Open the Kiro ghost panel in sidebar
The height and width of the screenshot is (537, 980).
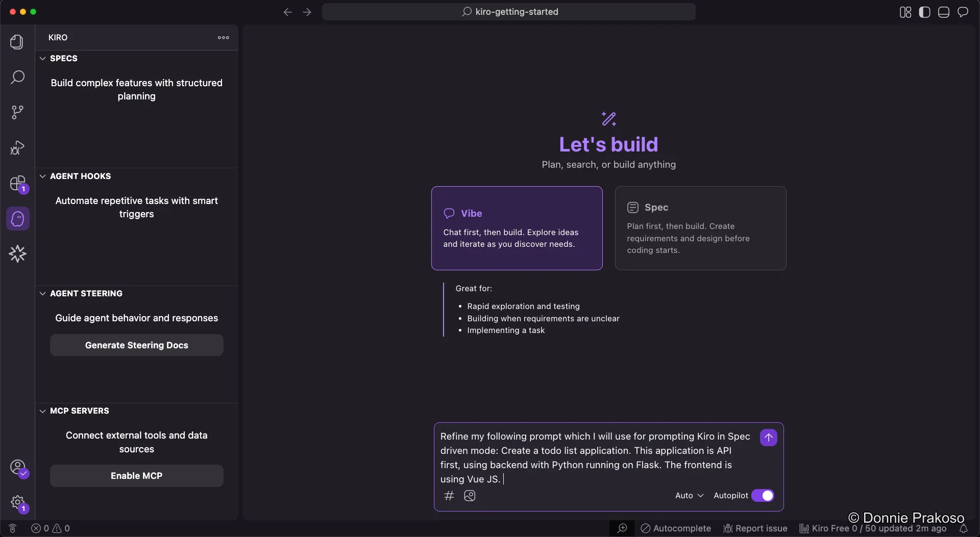pos(17,218)
